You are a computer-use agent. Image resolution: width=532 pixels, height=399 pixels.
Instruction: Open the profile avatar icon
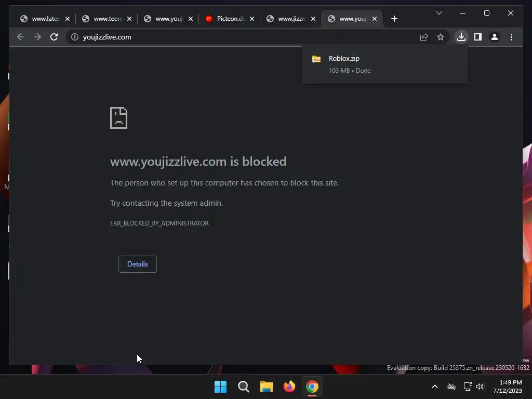pos(495,37)
